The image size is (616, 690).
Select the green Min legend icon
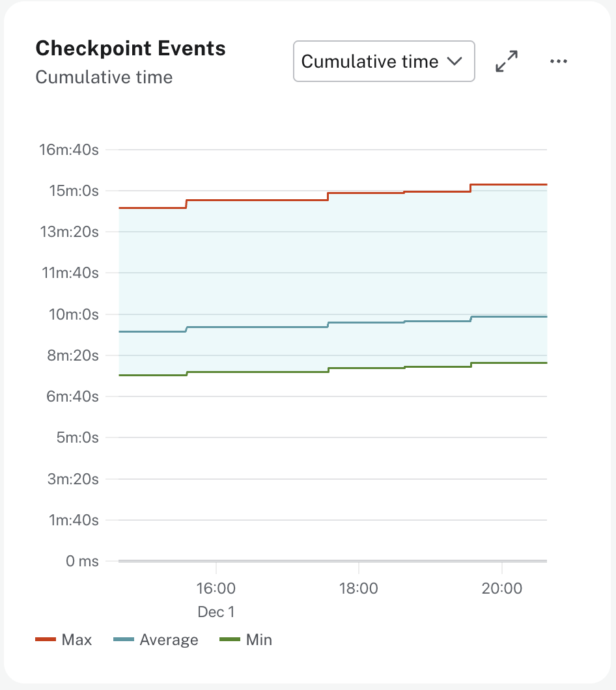tap(231, 639)
